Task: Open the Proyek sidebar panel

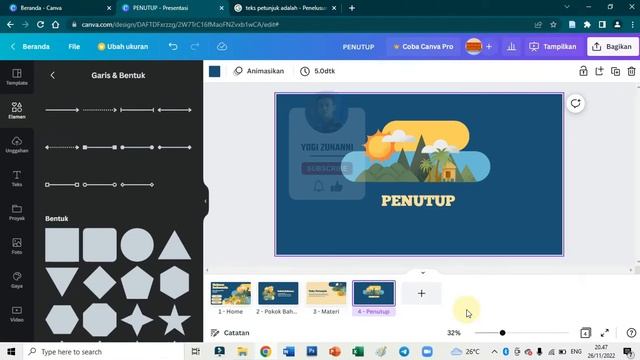Action: coord(17,212)
